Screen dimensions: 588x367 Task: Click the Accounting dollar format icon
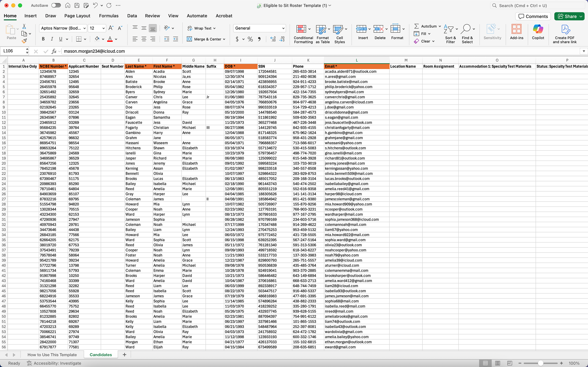coord(237,39)
